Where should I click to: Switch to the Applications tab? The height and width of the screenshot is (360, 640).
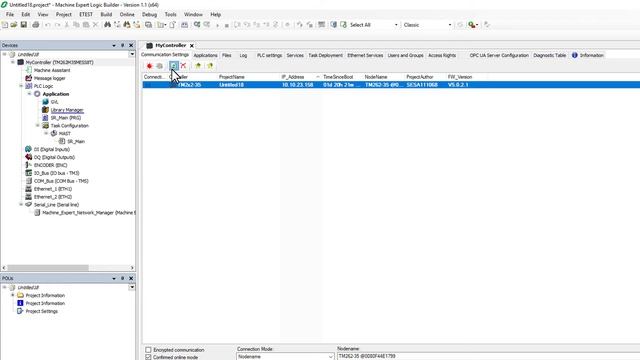[x=205, y=55]
